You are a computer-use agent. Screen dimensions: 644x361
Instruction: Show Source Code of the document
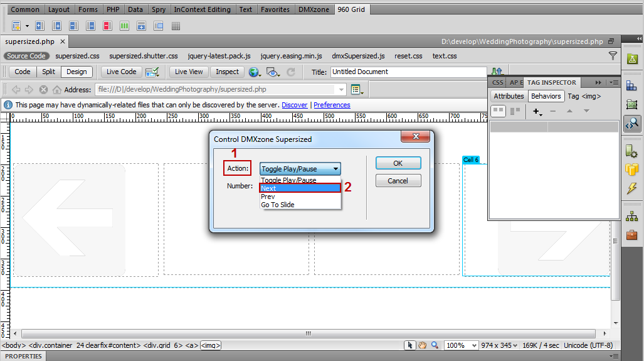tap(26, 56)
